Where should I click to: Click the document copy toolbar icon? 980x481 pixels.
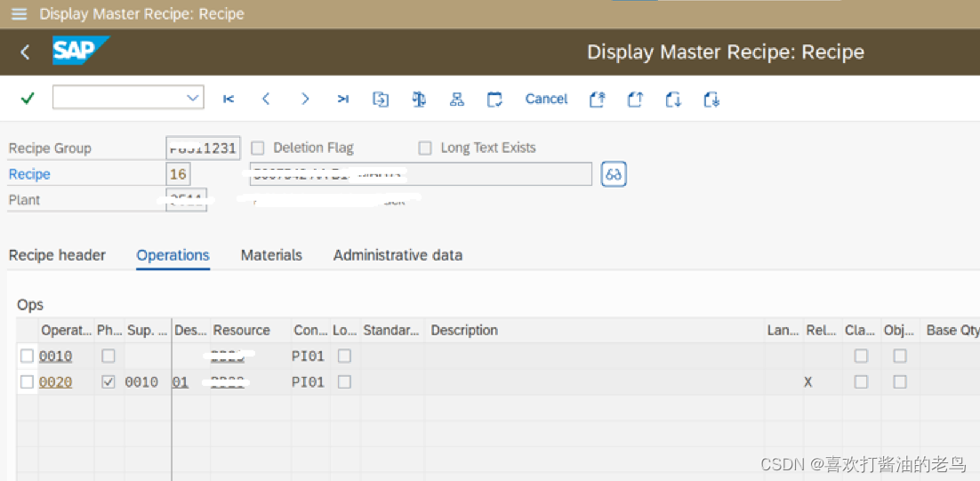381,99
